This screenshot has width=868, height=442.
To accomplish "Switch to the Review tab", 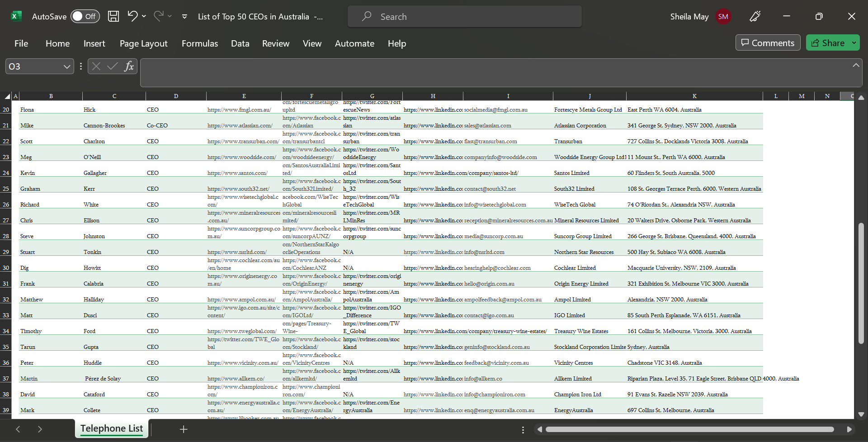I will click(276, 43).
